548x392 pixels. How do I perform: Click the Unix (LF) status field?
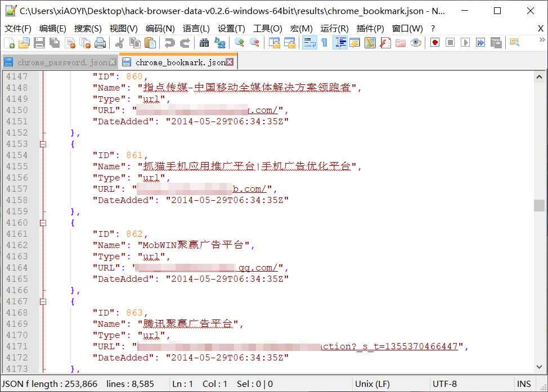pyautogui.click(x=390, y=384)
